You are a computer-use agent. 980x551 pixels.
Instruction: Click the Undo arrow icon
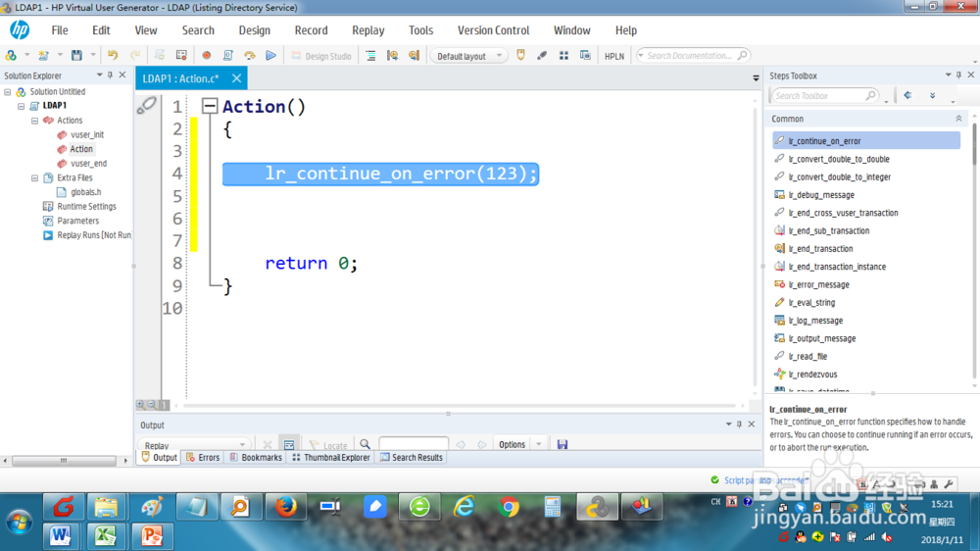[113, 56]
